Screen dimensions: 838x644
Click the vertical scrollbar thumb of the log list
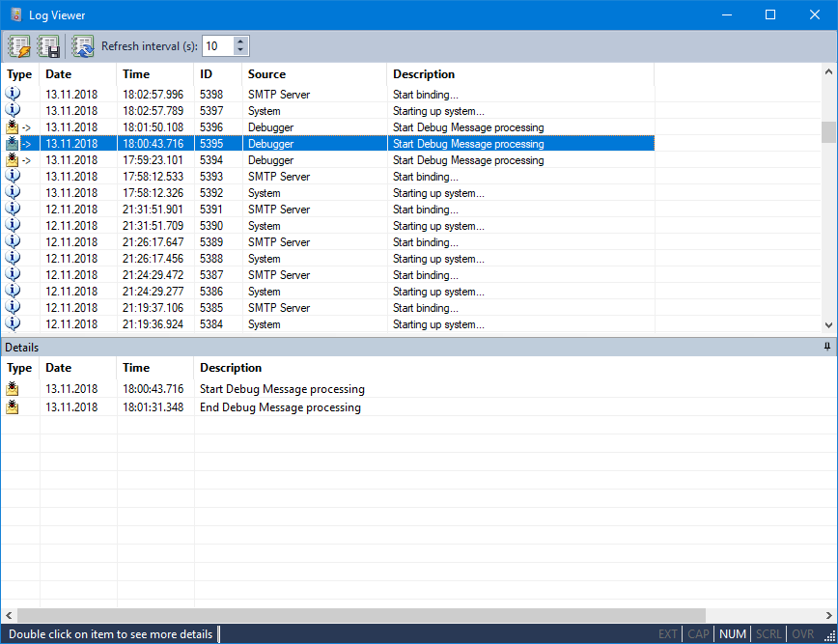pyautogui.click(x=829, y=132)
